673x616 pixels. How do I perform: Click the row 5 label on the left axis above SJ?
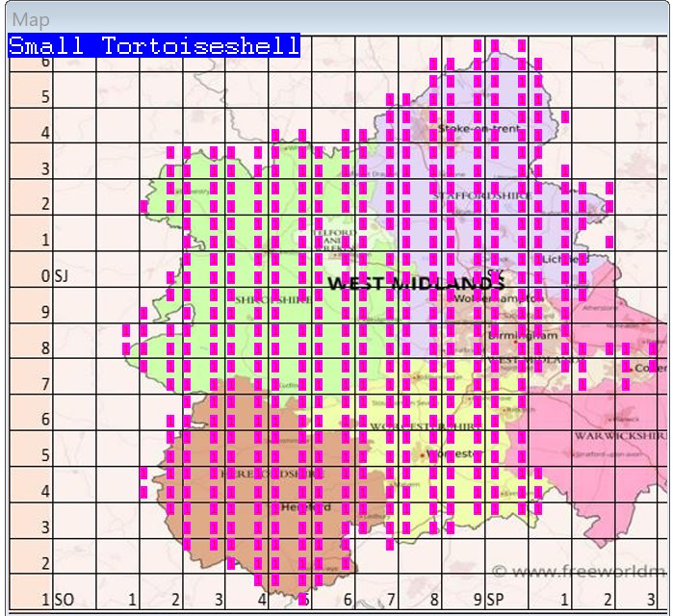click(44, 97)
